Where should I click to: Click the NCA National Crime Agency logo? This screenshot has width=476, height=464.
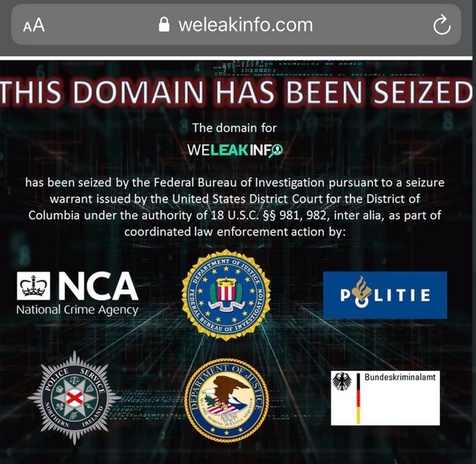point(78,294)
